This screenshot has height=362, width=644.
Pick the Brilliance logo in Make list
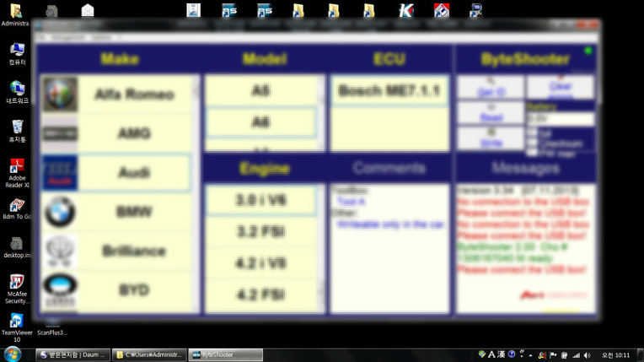pyautogui.click(x=60, y=251)
